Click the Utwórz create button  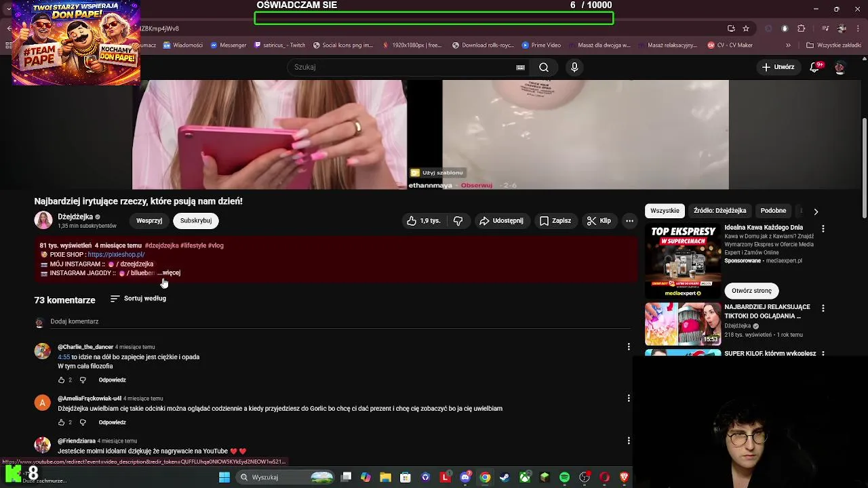point(778,67)
